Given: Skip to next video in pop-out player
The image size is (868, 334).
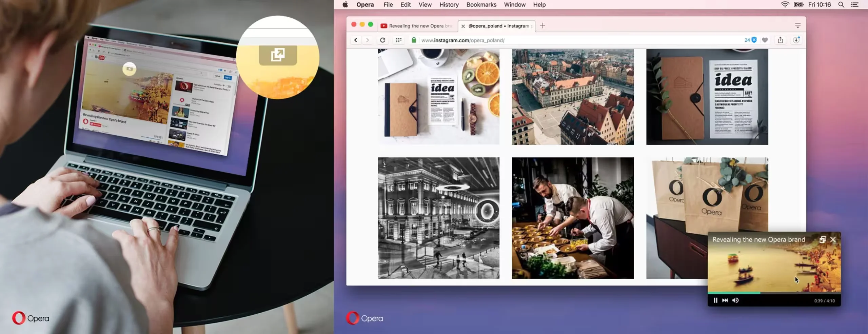Looking at the screenshot, I should point(725,300).
